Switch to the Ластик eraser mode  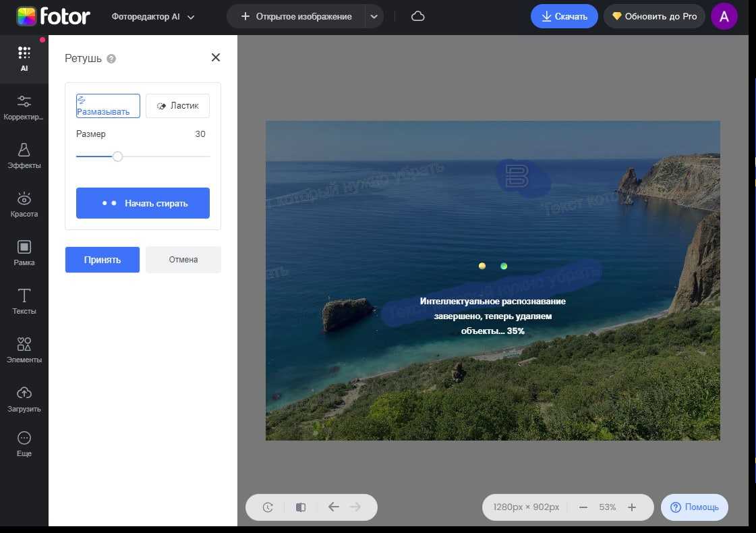click(177, 106)
